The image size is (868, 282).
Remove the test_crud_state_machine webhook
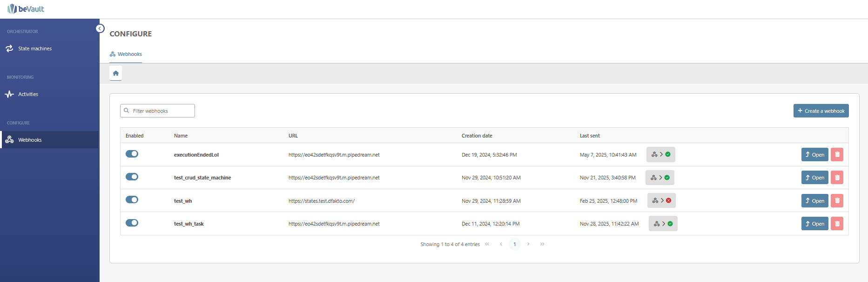pos(837,178)
